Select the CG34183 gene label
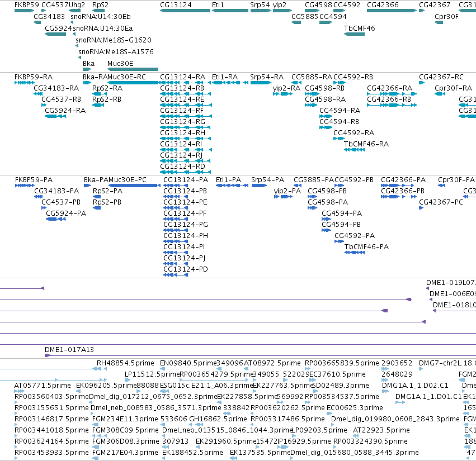The width and height of the screenshot is (476, 461). [49, 16]
